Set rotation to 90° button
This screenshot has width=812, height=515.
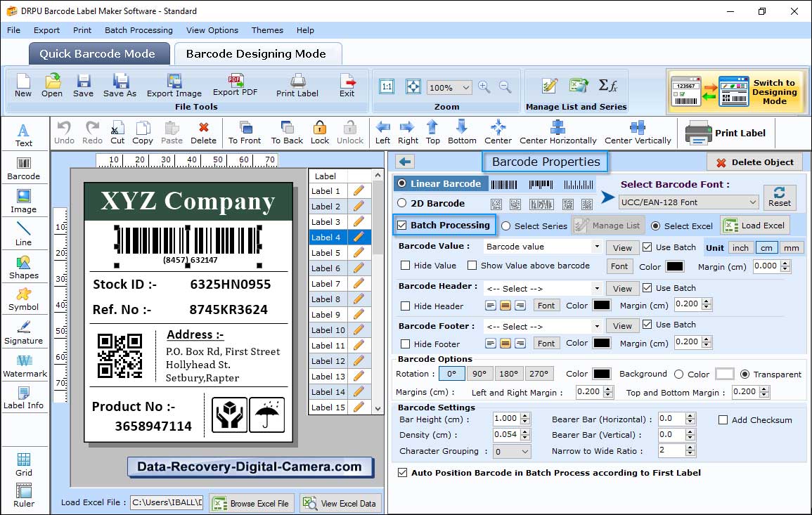(x=479, y=374)
